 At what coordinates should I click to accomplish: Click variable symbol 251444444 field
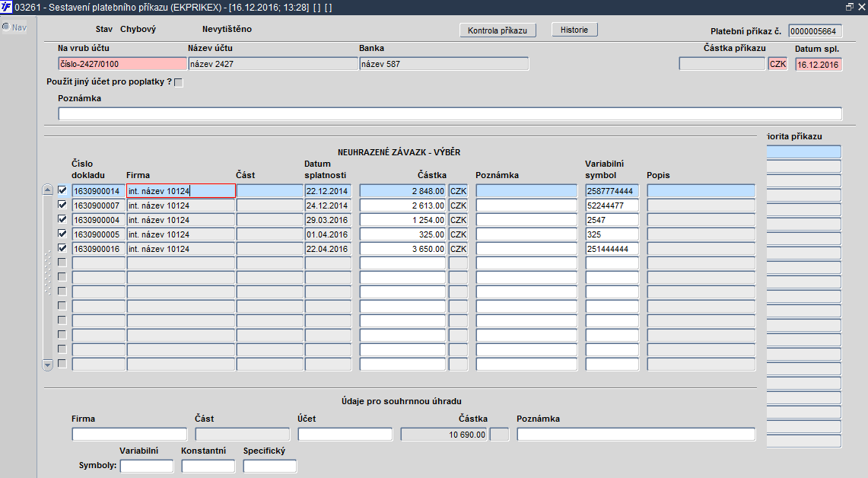(612, 249)
